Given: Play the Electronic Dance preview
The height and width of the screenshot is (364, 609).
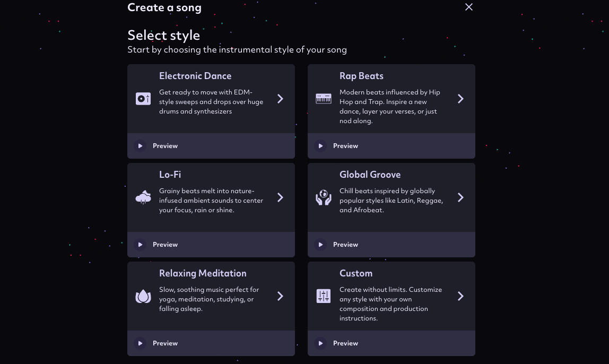Looking at the screenshot, I should point(140,146).
